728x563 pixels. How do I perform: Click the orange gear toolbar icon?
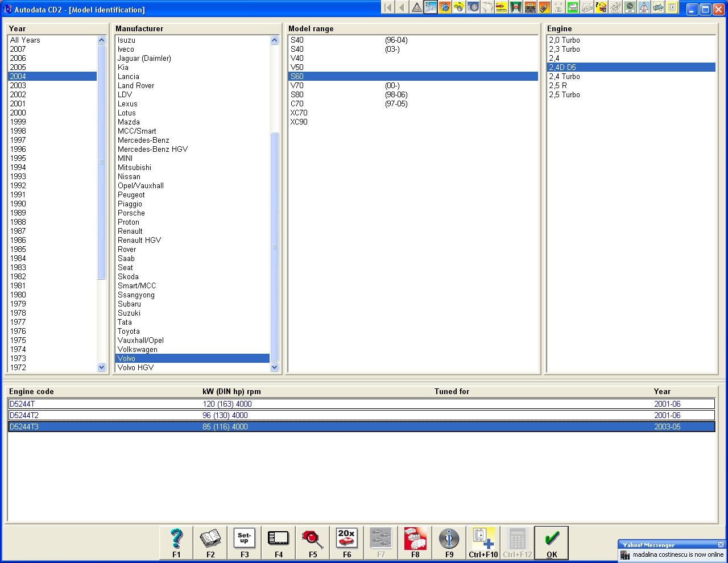pyautogui.click(x=445, y=7)
